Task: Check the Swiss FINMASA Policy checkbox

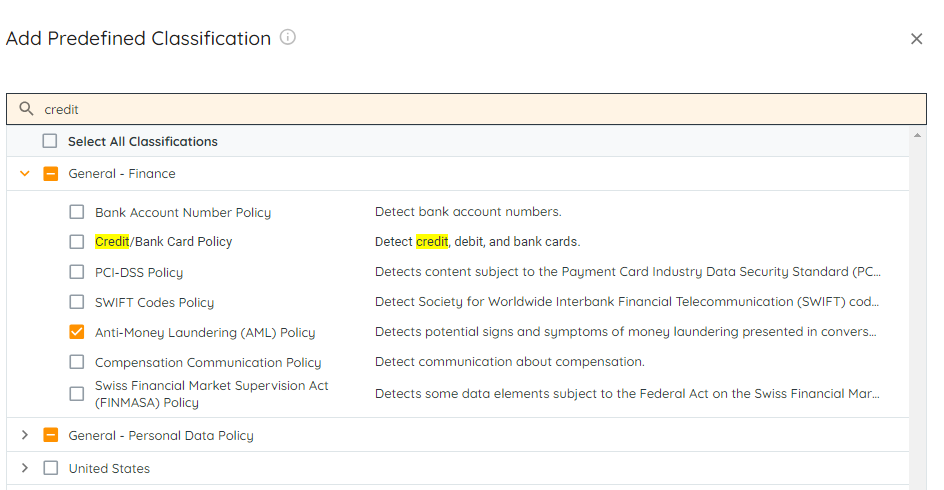Action: tap(77, 393)
